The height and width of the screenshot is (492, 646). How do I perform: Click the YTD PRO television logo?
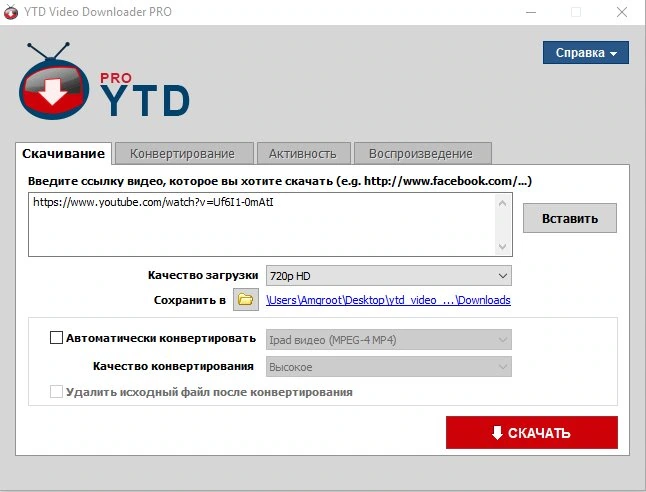(54, 81)
